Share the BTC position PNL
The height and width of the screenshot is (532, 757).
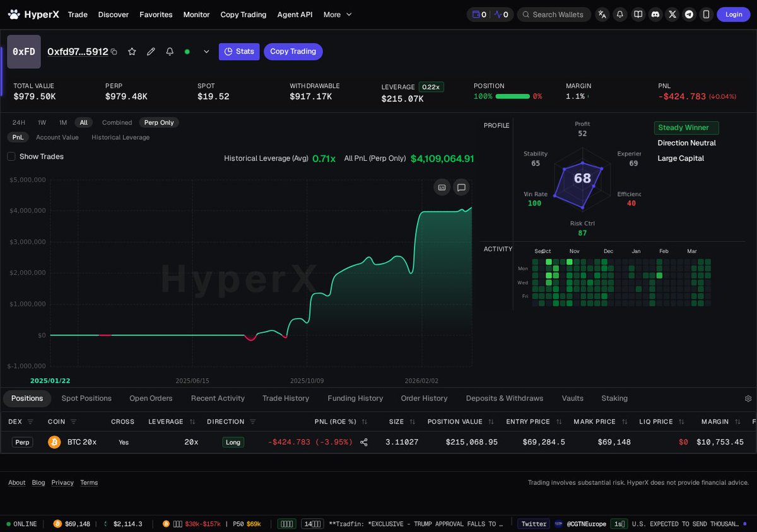coord(364,442)
